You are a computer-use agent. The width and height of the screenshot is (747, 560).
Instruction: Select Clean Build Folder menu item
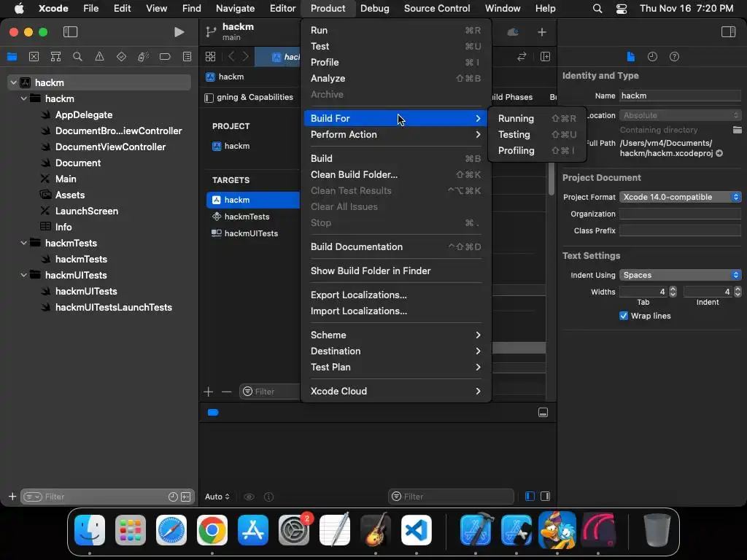pos(395,175)
